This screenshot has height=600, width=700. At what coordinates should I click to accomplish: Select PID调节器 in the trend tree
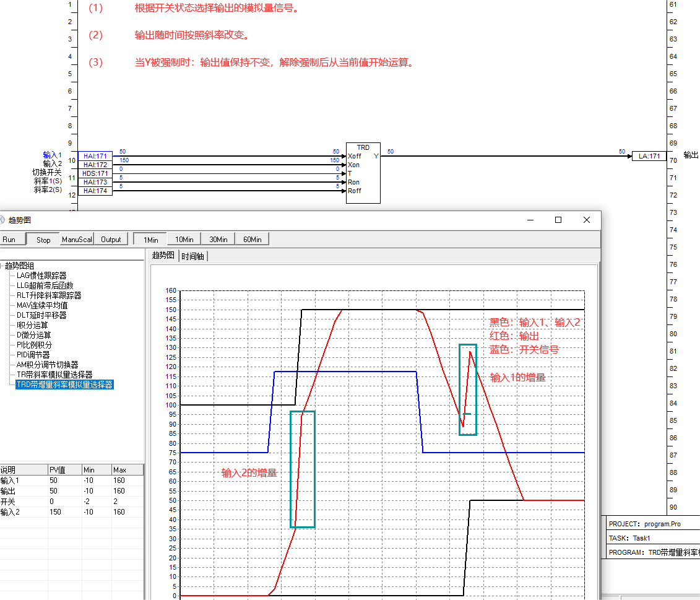[x=35, y=355]
